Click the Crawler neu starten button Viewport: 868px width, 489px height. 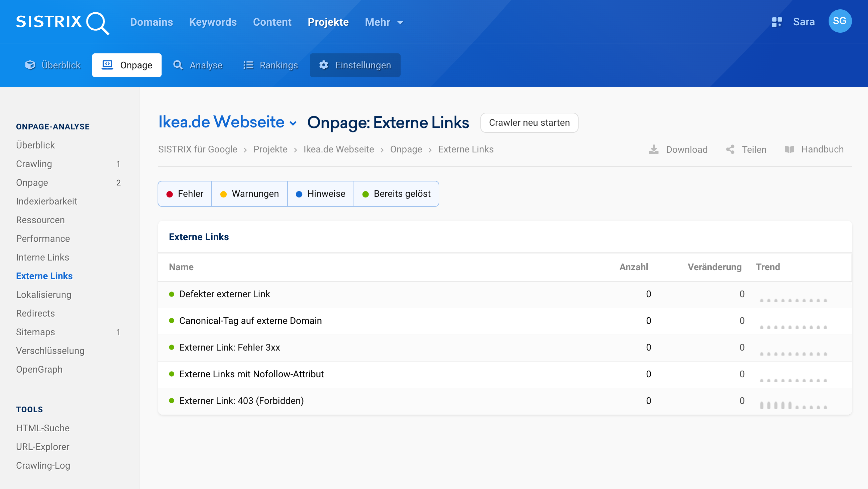[x=529, y=123]
